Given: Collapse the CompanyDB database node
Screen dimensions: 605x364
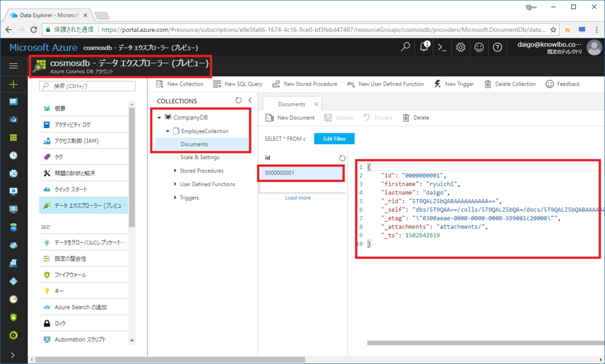Looking at the screenshot, I should pyautogui.click(x=159, y=118).
